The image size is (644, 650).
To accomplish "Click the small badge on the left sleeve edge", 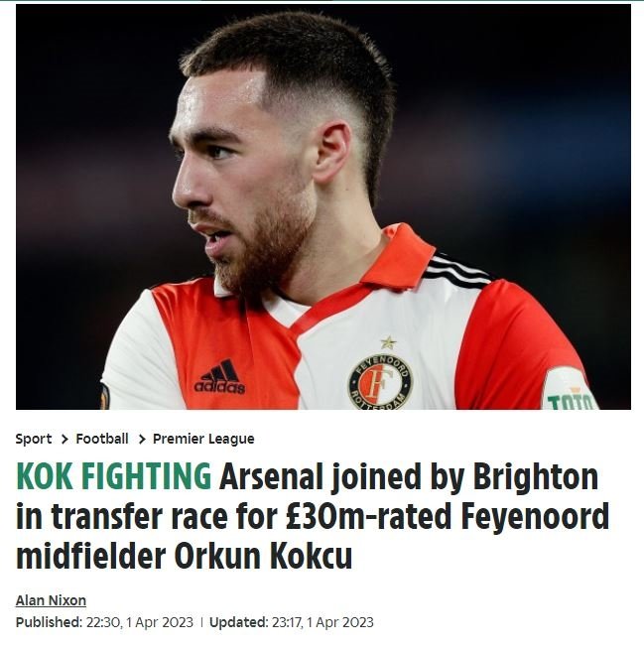I will click(x=105, y=397).
